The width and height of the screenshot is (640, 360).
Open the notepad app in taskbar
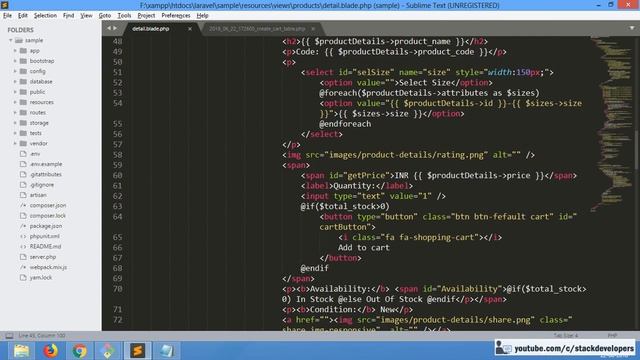pos(167,351)
